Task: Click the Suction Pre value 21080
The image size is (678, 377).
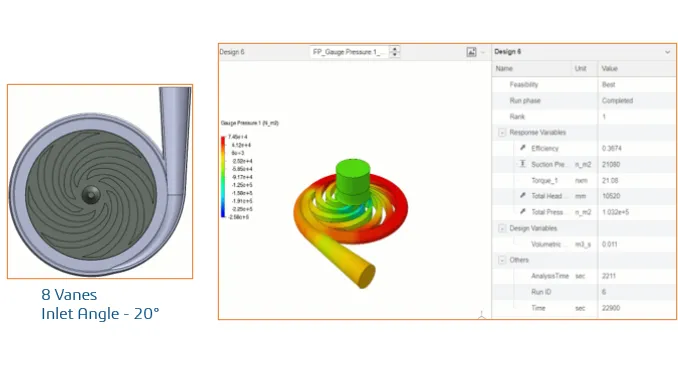Action: (x=611, y=164)
